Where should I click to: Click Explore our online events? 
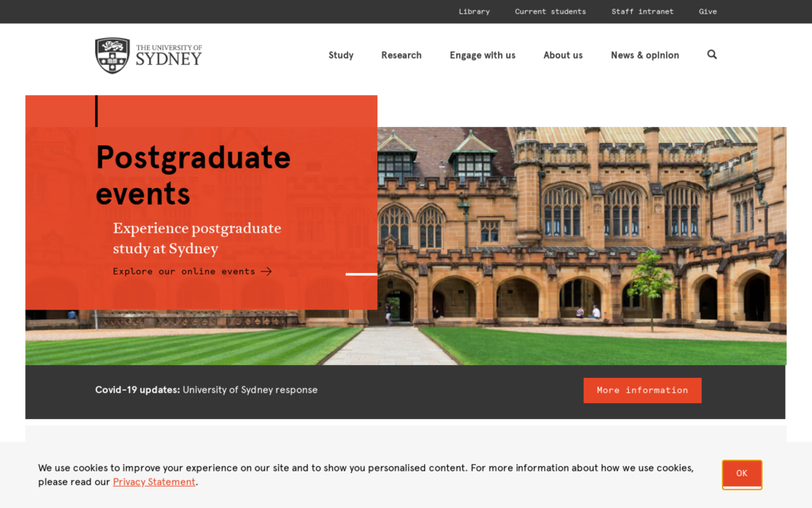(x=183, y=271)
